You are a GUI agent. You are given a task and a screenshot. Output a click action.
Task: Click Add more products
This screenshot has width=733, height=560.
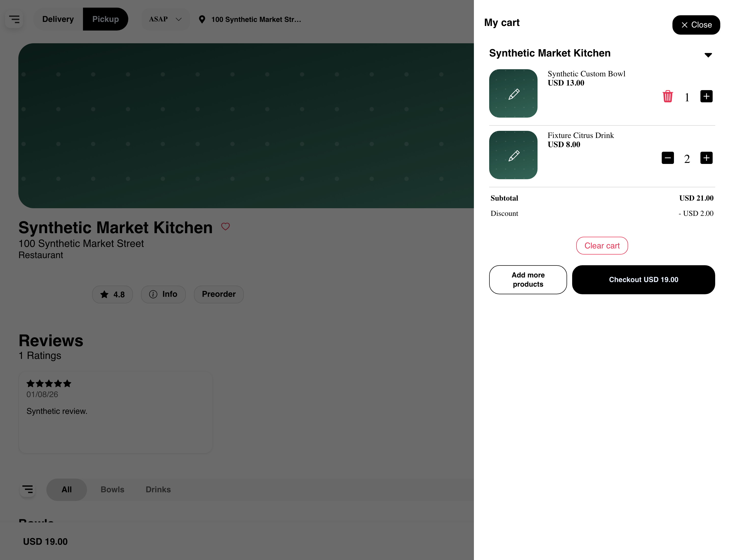[x=528, y=280]
